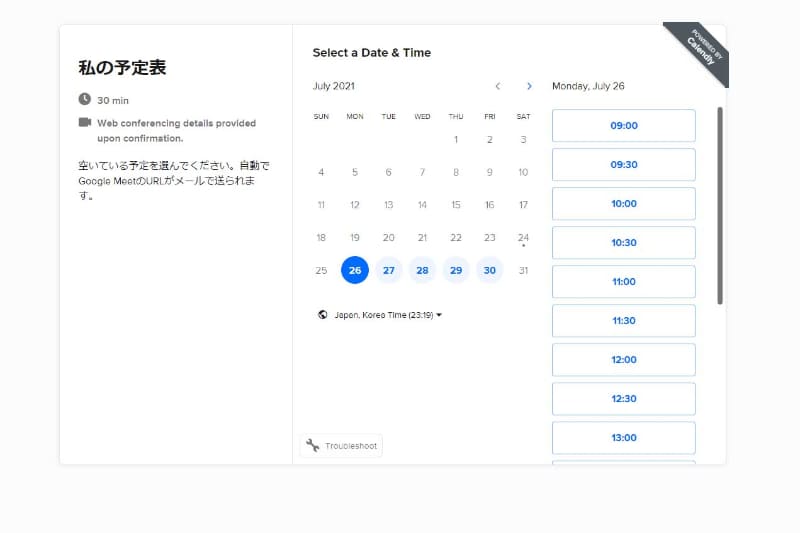Click the clock duration icon
The image size is (800, 533).
pyautogui.click(x=85, y=99)
